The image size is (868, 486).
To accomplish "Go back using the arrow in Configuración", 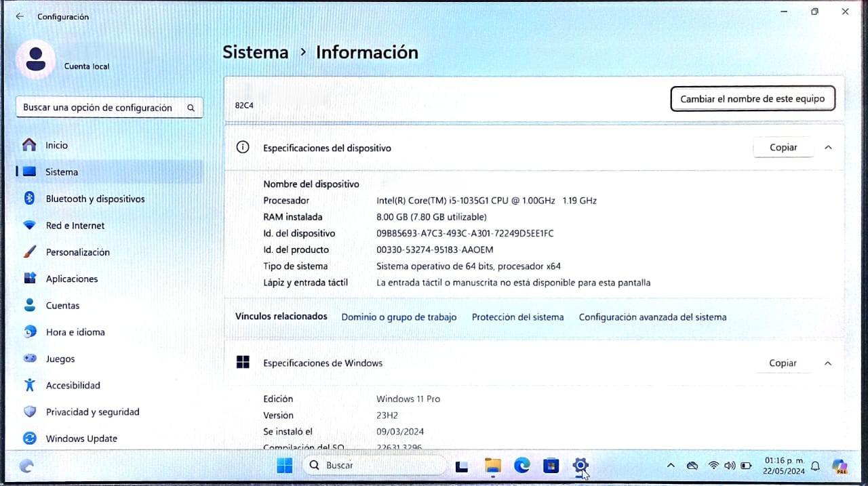I will (20, 16).
